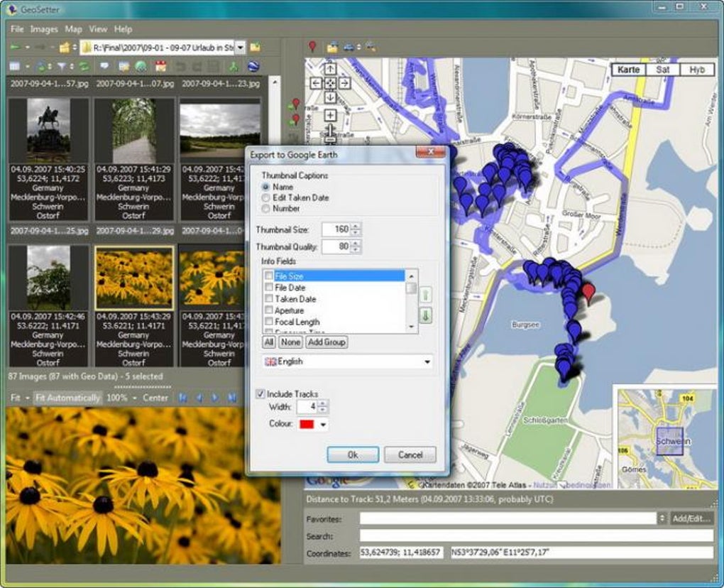The image size is (724, 588).
Task: Select the Number caption radio button
Action: click(x=266, y=209)
